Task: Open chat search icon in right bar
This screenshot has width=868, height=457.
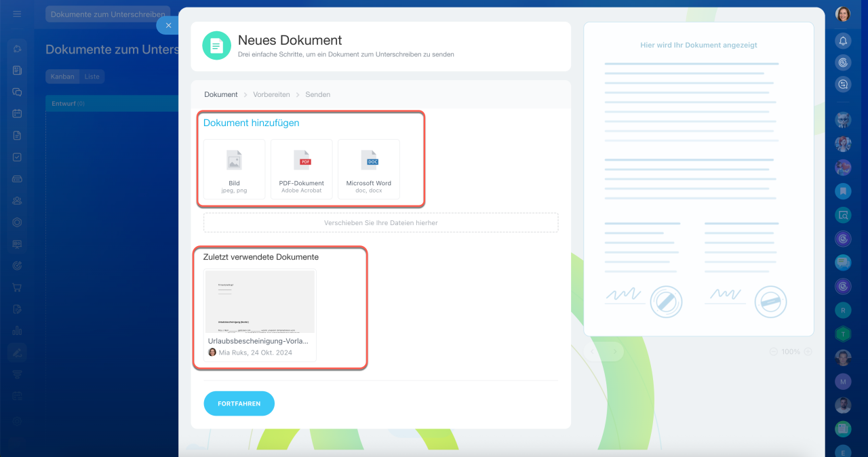Action: coord(843,84)
